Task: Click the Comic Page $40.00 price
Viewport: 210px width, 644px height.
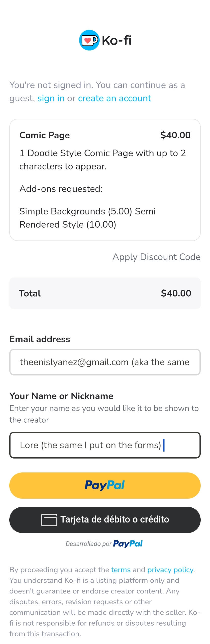Action: [x=175, y=135]
